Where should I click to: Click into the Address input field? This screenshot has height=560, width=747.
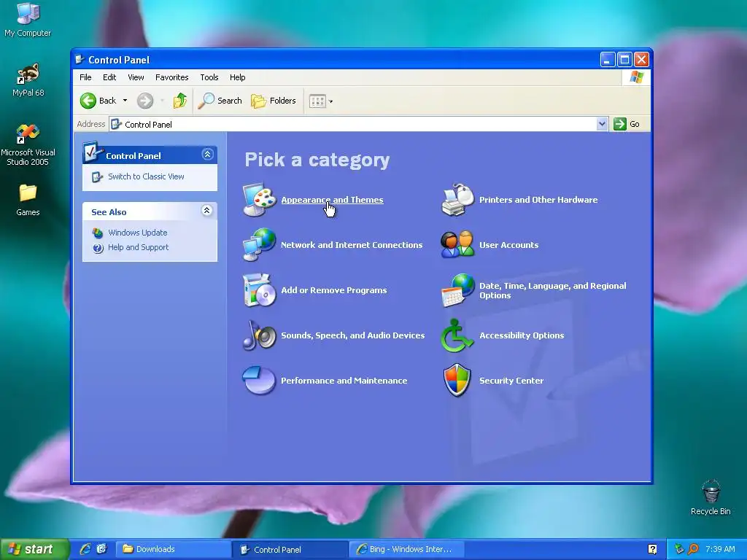pyautogui.click(x=352, y=124)
